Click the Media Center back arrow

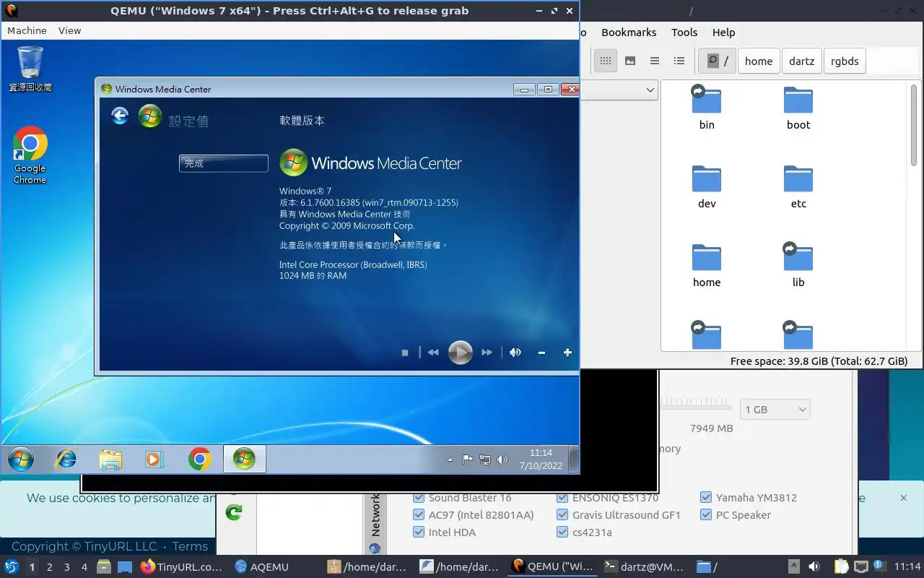click(x=120, y=116)
